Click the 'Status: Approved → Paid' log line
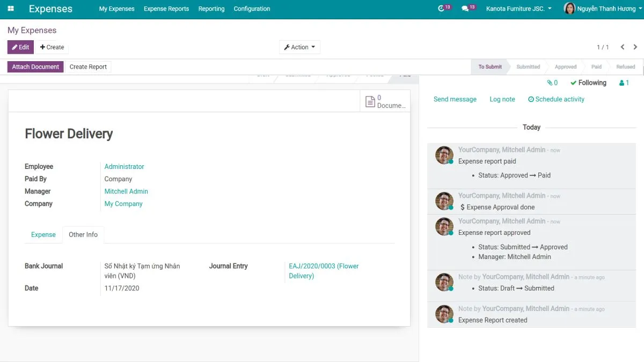This screenshot has height=362, width=644. tap(515, 175)
